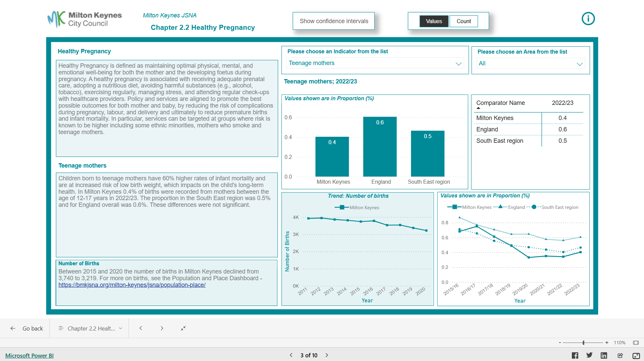The image size is (644, 361).
Task: Click the share/export icon in footer
Action: pos(620,355)
